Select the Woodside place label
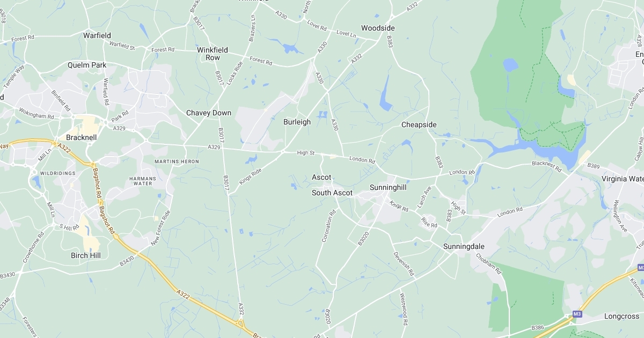 [378, 28]
